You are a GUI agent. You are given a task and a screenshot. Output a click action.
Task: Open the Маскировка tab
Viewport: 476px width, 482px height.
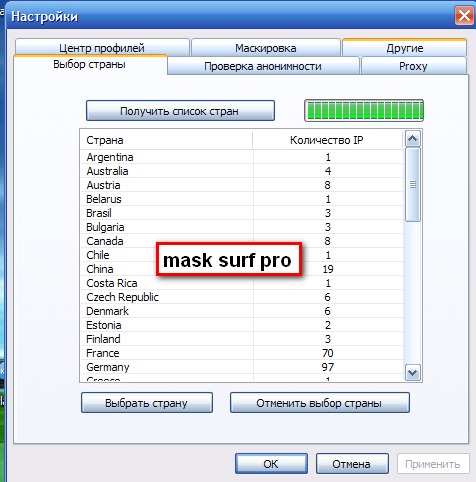pos(266,48)
